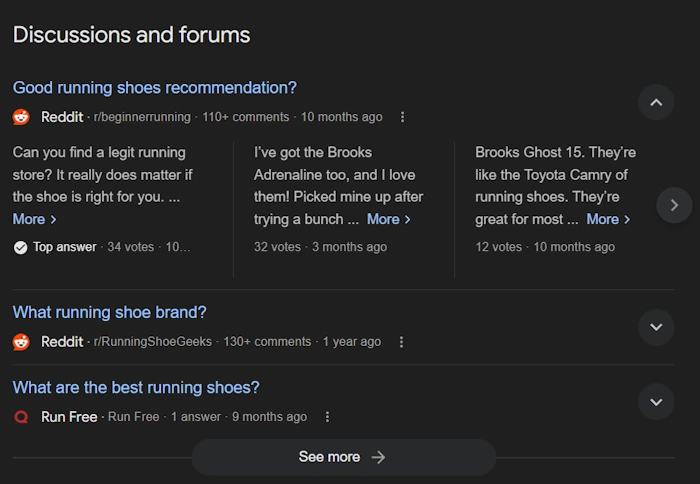Click More on Brooks Adrenaline answer
Screen dimensions: 700x484
(388, 219)
